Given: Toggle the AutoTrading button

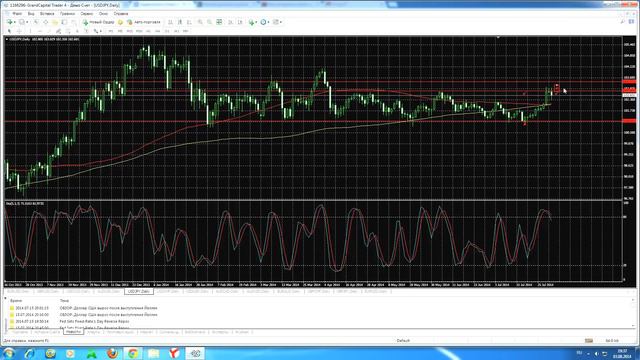Looking at the screenshot, I should tap(144, 22).
